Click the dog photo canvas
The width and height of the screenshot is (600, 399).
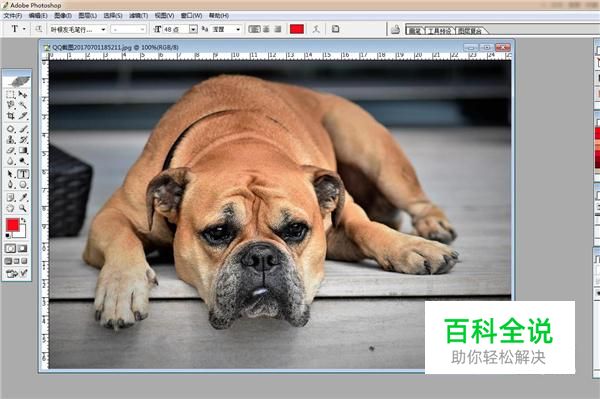coord(280,214)
